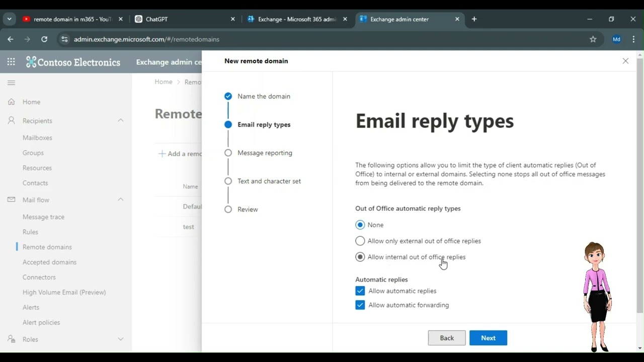This screenshot has width=644, height=362.
Task: Open Chrome three-dot menu
Action: pos(633,39)
